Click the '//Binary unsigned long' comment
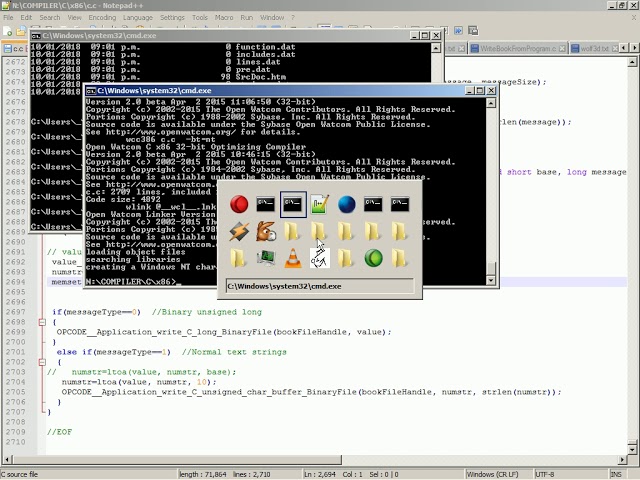Image resolution: width=640 pixels, height=480 pixels. click(207, 312)
